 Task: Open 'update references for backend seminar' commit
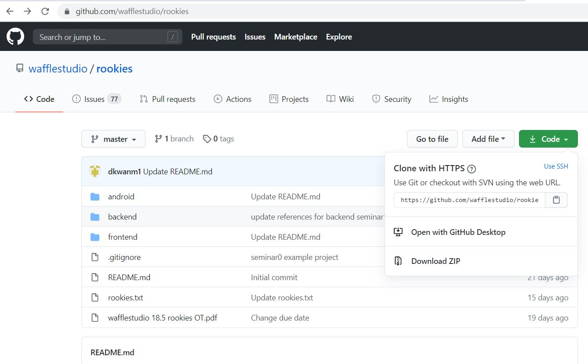coord(318,217)
